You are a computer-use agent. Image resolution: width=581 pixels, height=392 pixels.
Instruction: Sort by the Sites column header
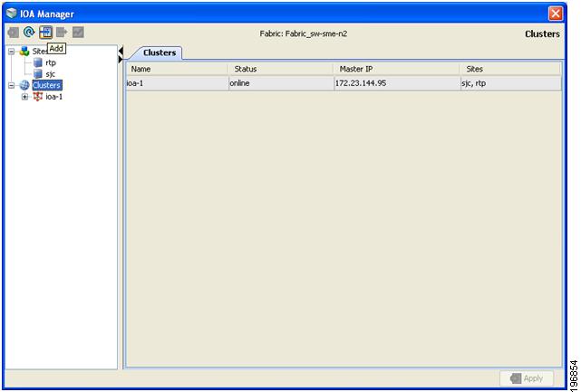click(510, 69)
